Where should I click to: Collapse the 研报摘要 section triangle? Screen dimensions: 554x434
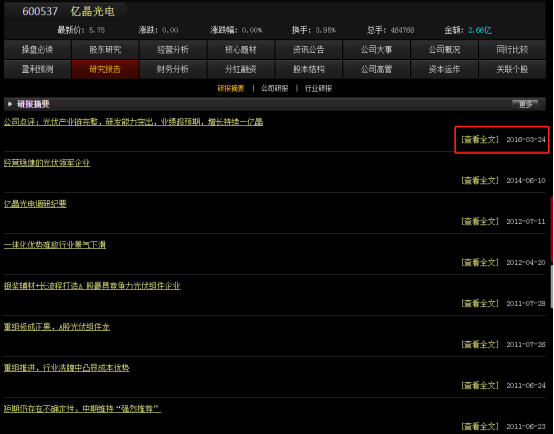pos(10,104)
